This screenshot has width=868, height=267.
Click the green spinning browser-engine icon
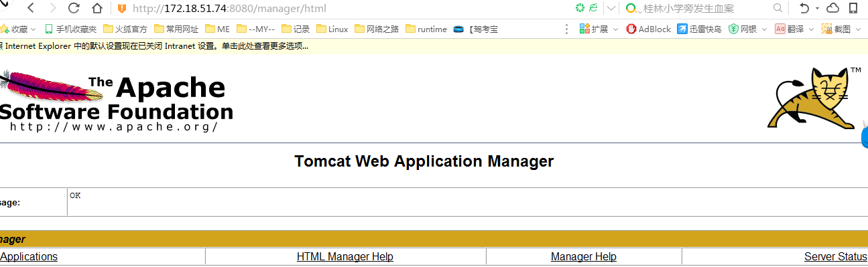click(580, 8)
